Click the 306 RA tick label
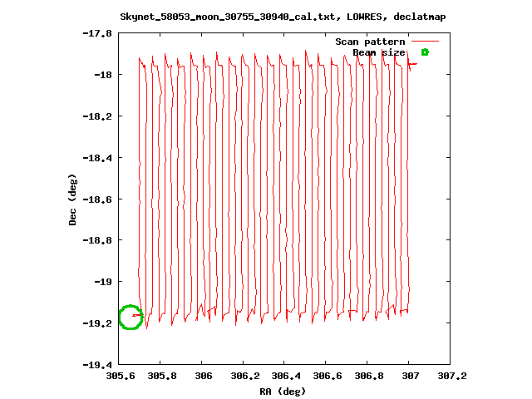Image resolution: width=532 pixels, height=399 pixels. tap(203, 376)
